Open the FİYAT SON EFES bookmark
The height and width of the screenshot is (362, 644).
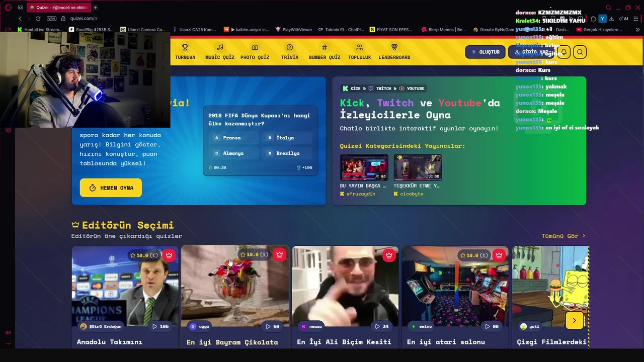[x=391, y=30]
